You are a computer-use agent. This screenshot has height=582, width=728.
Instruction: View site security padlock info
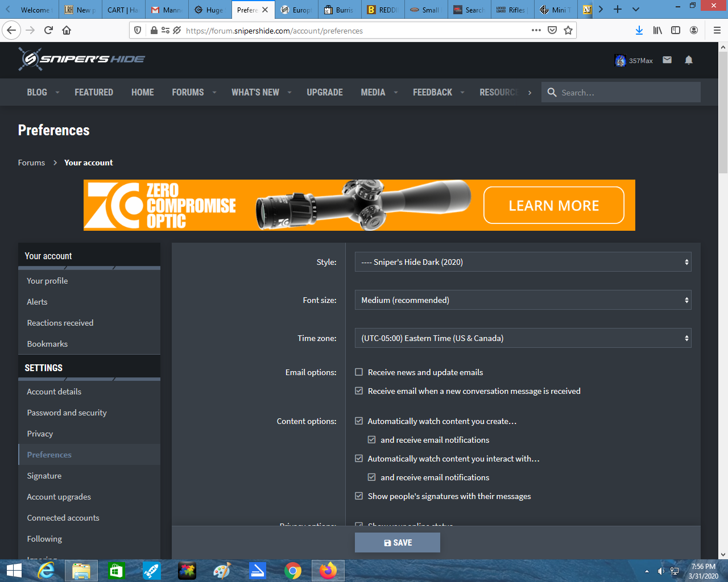154,30
